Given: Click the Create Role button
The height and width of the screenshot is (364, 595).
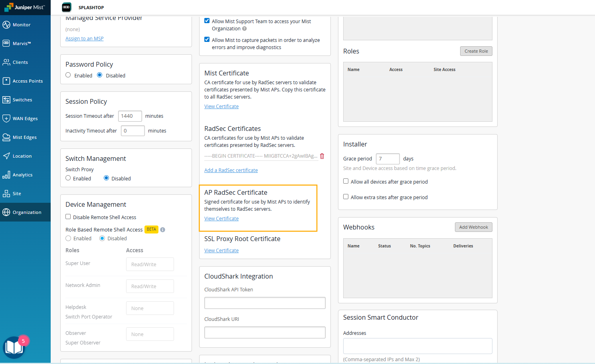Looking at the screenshot, I should (476, 51).
